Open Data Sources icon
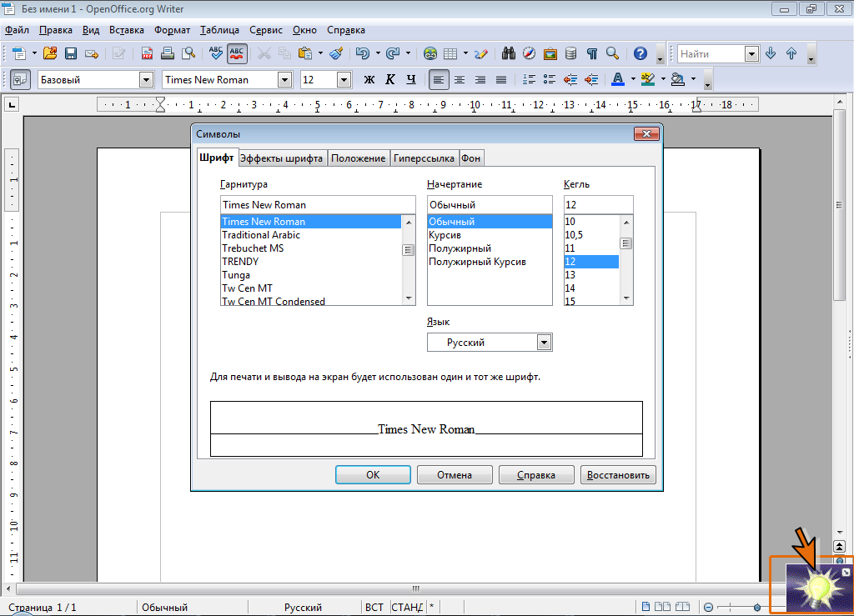 click(x=570, y=53)
